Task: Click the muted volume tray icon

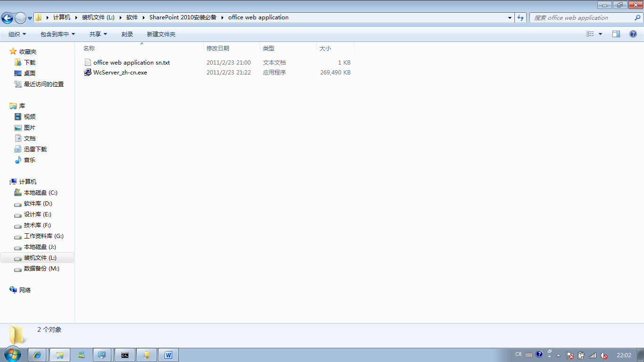Action: point(604,355)
